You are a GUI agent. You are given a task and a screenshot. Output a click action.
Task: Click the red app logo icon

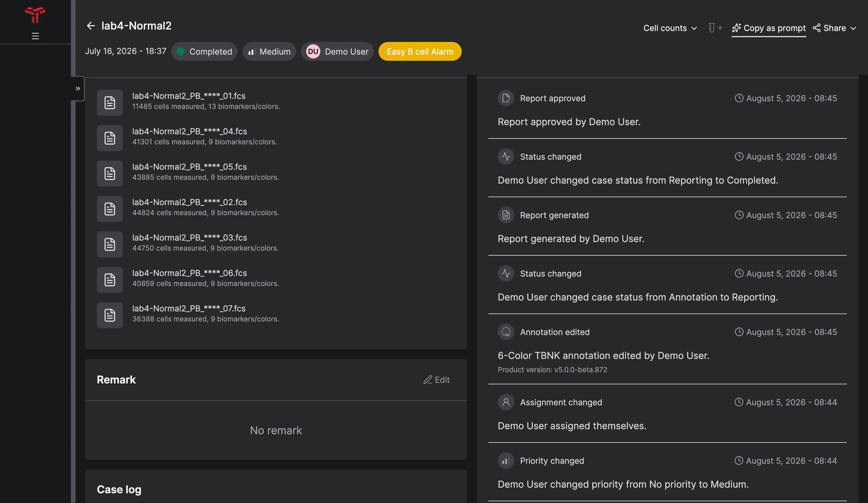pos(35,15)
